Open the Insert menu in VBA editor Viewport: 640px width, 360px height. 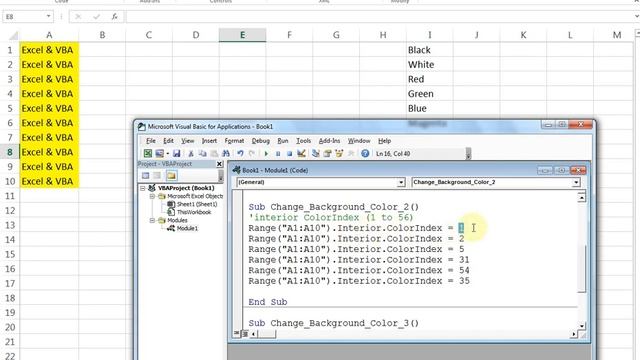tap(209, 141)
